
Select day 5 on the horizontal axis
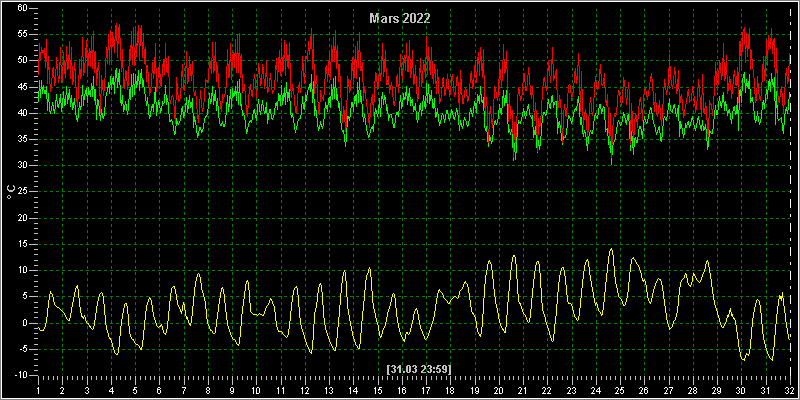tap(135, 390)
